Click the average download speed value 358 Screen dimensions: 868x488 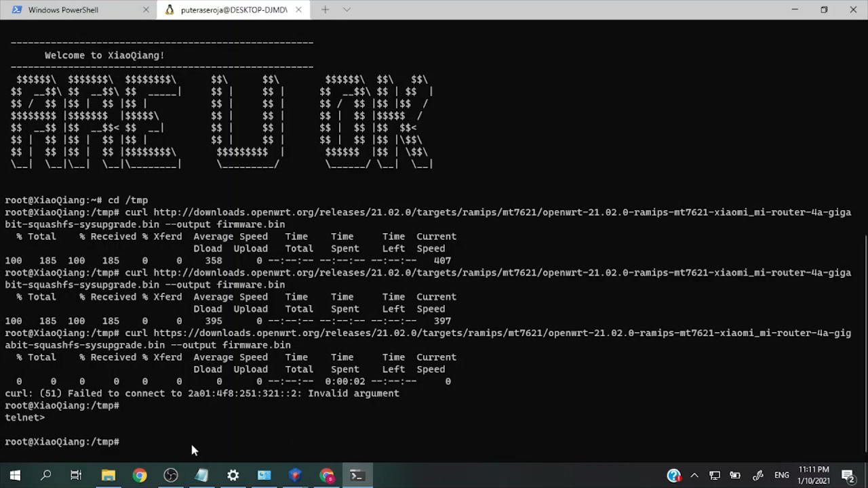[x=214, y=261]
